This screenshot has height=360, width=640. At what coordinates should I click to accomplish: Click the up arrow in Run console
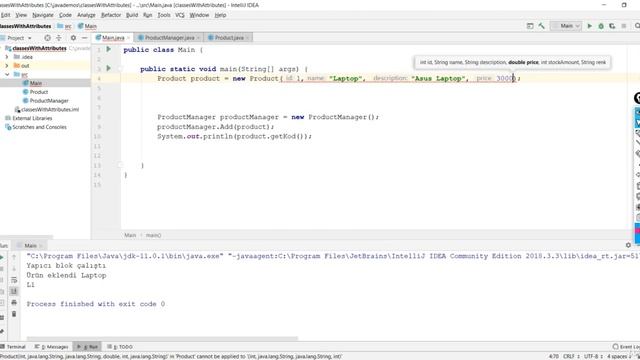(x=14, y=257)
